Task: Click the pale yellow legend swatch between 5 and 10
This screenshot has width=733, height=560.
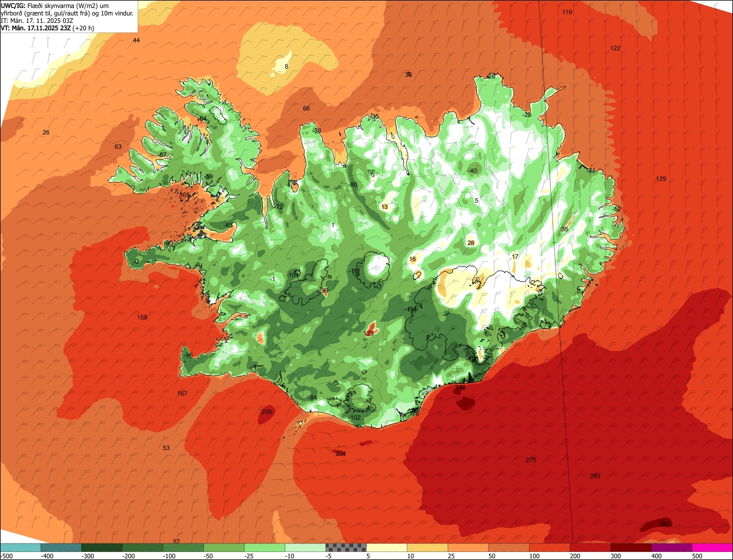Action: tap(387, 547)
